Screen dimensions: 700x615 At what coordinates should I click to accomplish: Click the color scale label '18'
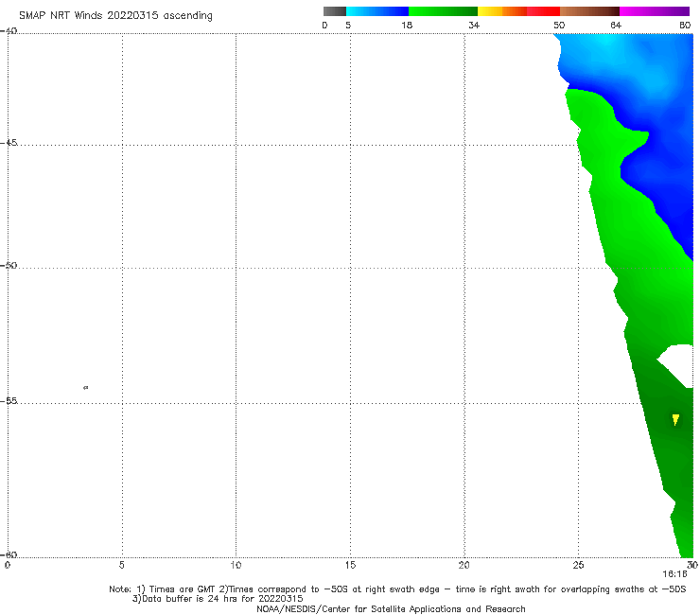click(407, 26)
